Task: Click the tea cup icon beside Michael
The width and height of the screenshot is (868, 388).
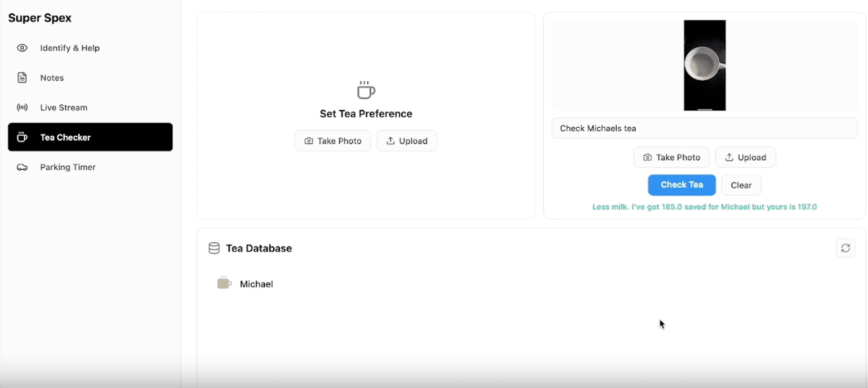Action: 224,283
